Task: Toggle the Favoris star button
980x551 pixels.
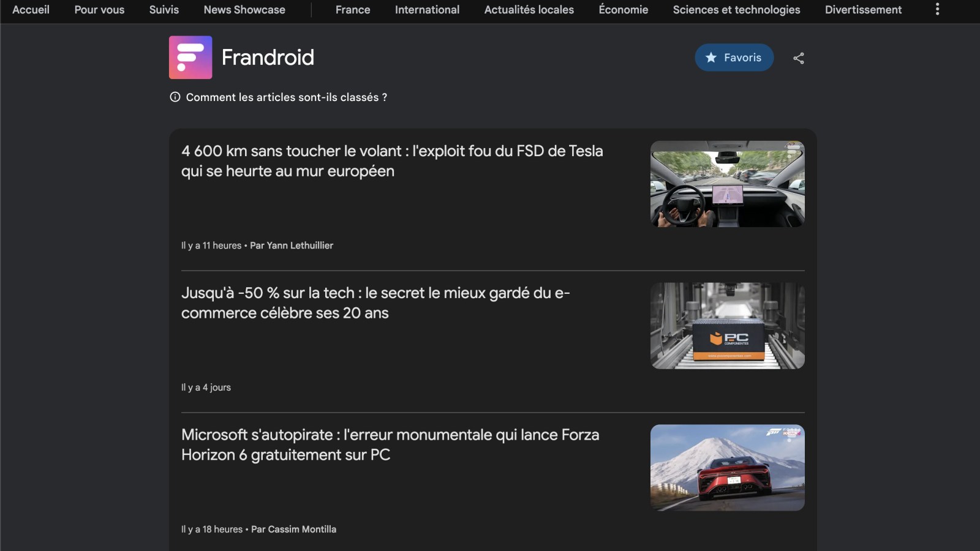Action: [734, 58]
